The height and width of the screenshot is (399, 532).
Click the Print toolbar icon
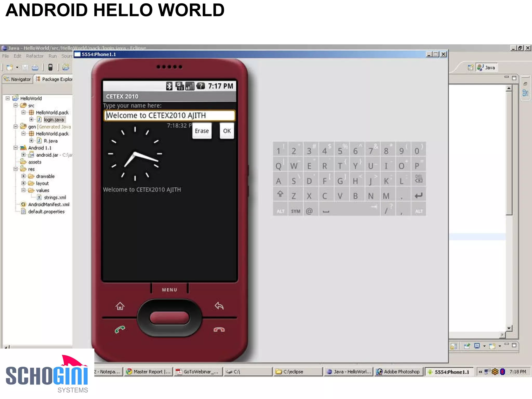pyautogui.click(x=35, y=68)
